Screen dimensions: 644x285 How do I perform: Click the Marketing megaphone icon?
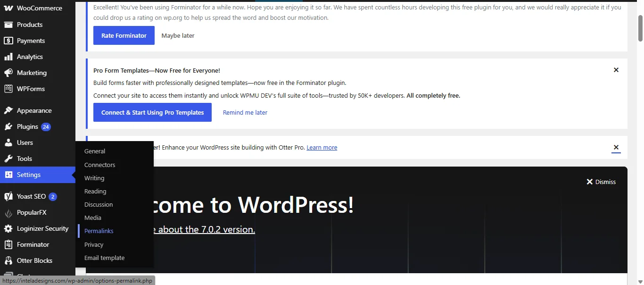pyautogui.click(x=8, y=73)
